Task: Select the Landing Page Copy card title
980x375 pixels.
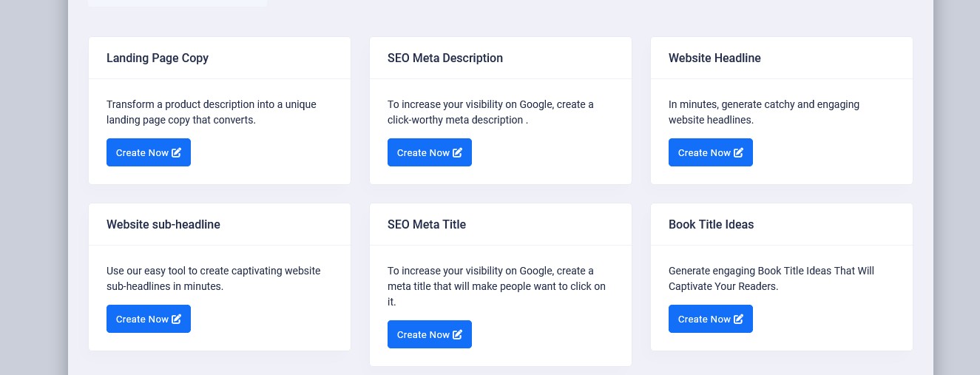Action: [x=158, y=58]
